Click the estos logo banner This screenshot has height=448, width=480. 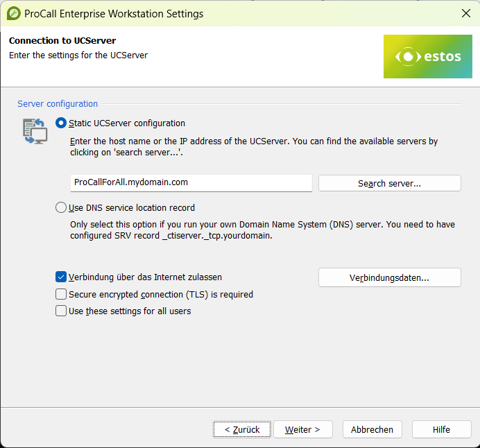point(427,56)
